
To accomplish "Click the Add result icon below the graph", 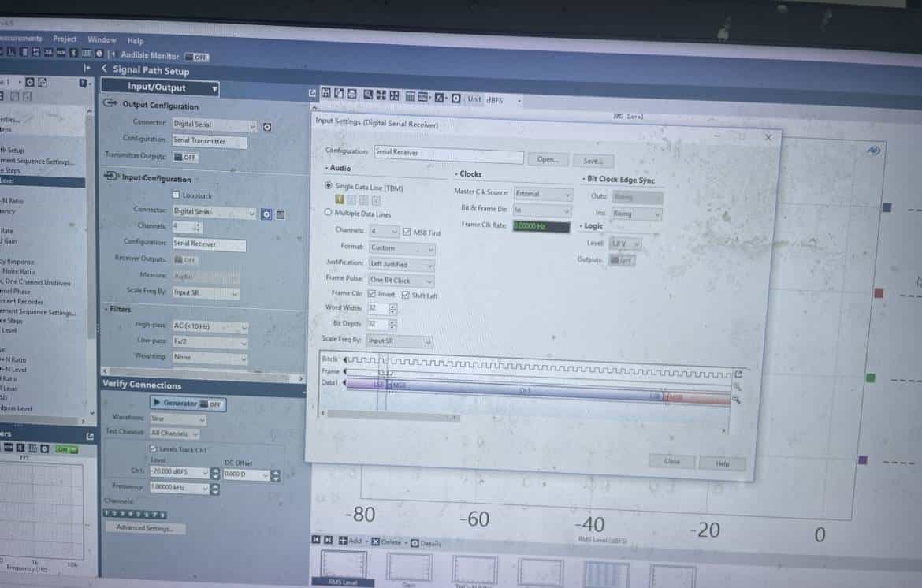I will pyautogui.click(x=344, y=541).
